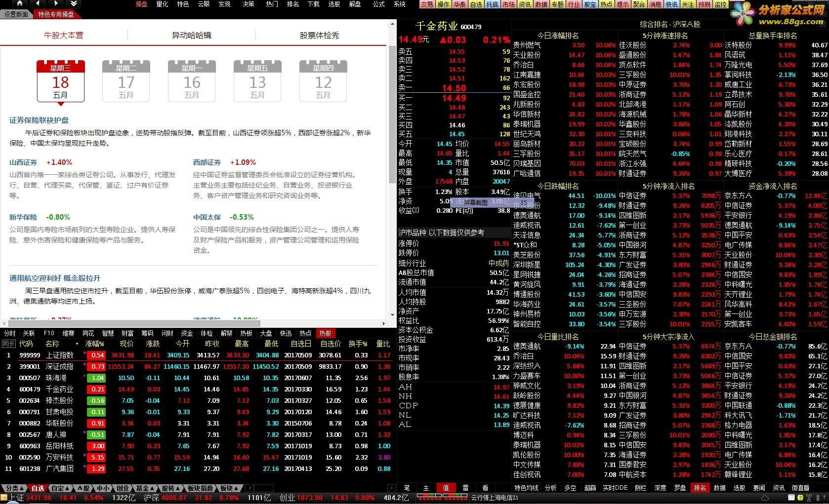Expand the double-chevron dropdown in top bar
The height and width of the screenshot is (504, 829).
click(74, 3)
